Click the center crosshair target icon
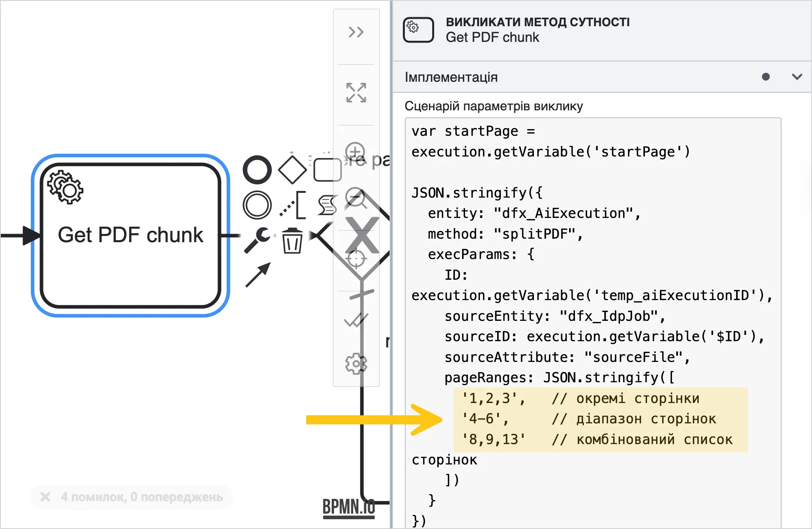 pyautogui.click(x=356, y=258)
